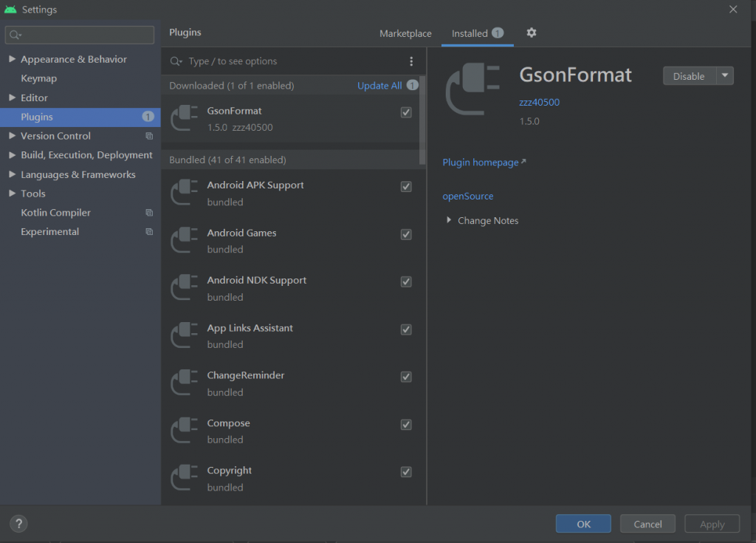Uncheck the GsonFormat plugin checkbox
The width and height of the screenshot is (756, 543).
pos(406,112)
